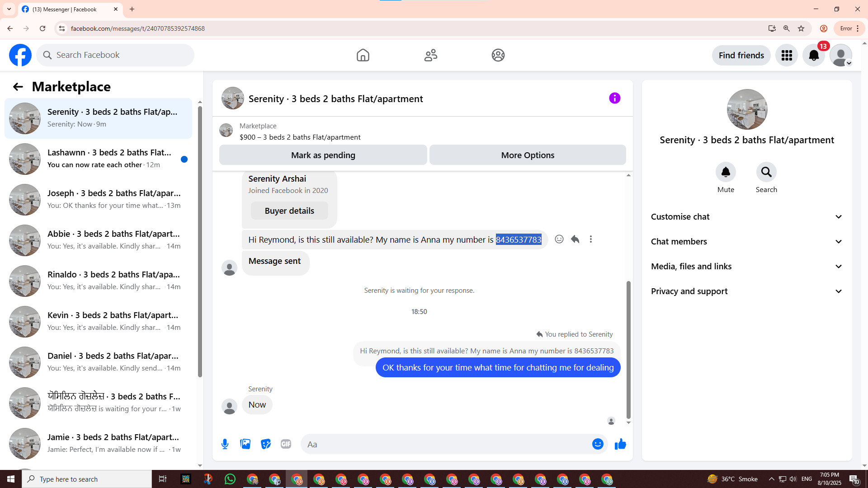
Task: Open notifications bell with 13 badge
Action: 814,55
